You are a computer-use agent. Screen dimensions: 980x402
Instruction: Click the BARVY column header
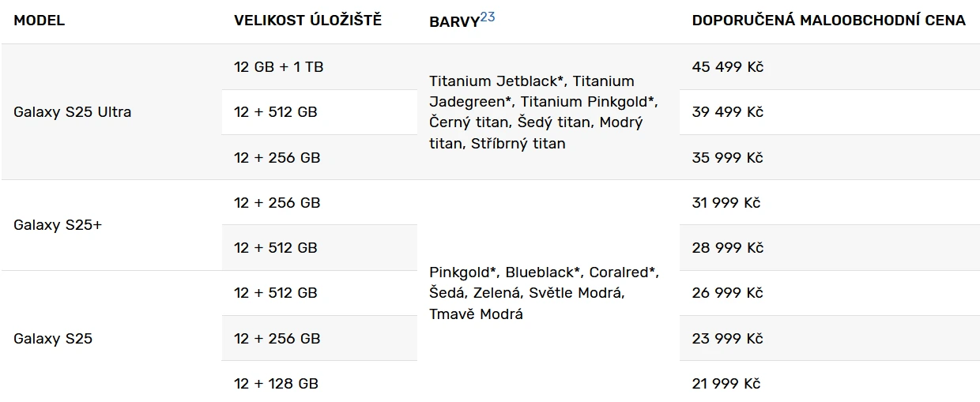(x=454, y=23)
